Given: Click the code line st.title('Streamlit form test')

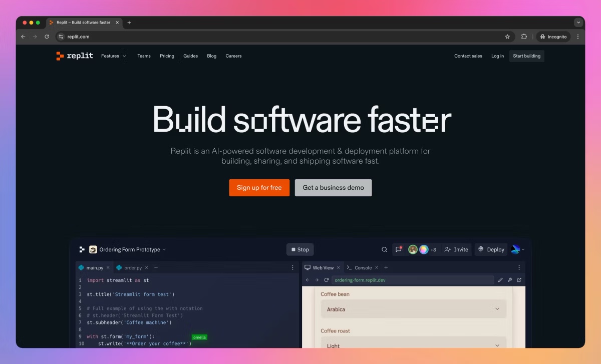Looking at the screenshot, I should tap(131, 294).
